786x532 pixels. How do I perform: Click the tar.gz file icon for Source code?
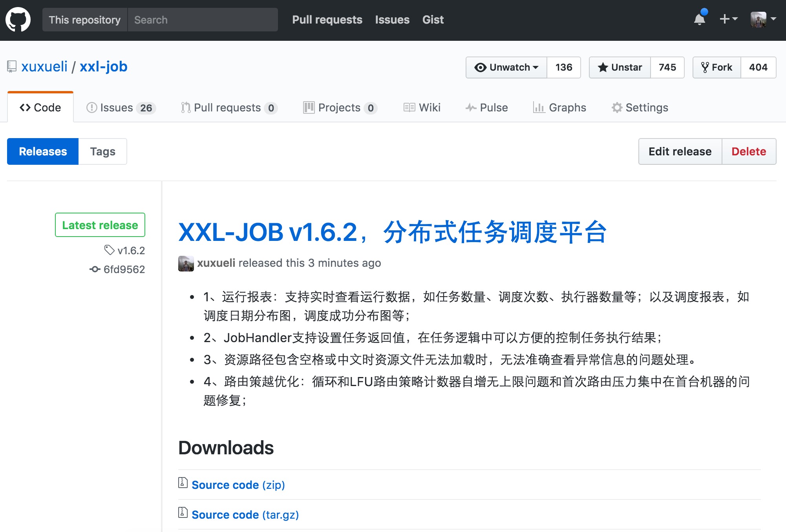[x=183, y=513]
